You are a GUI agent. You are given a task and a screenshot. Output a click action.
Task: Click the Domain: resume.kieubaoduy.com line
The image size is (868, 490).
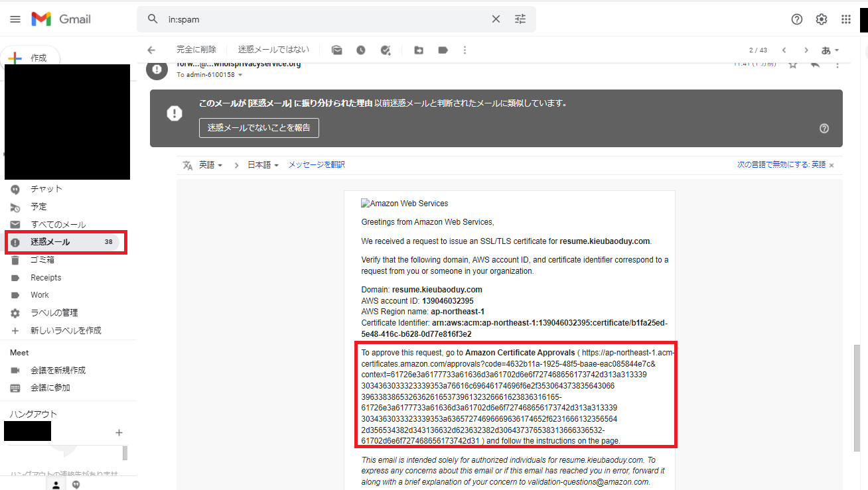422,290
